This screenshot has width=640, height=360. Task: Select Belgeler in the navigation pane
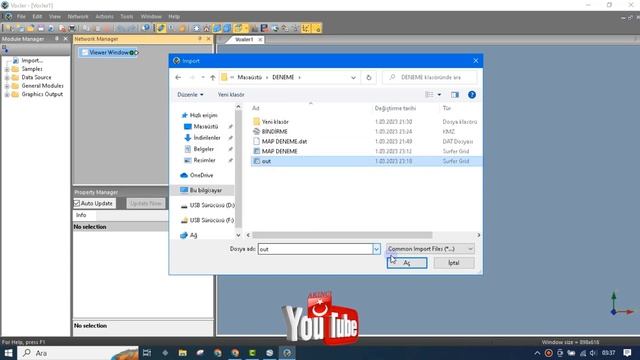(x=199, y=149)
